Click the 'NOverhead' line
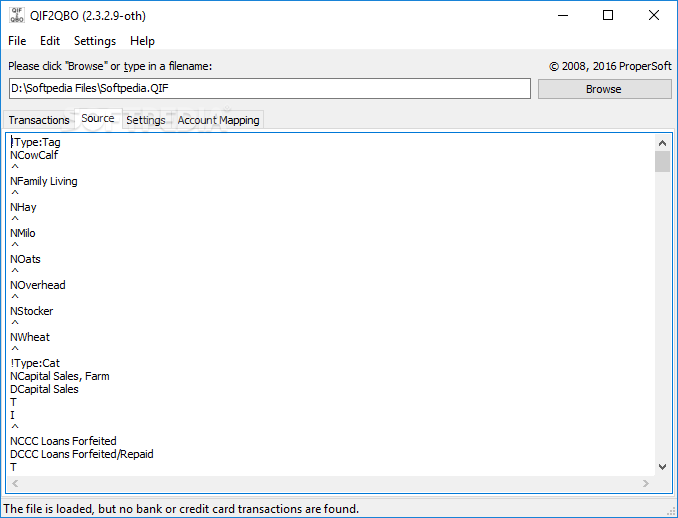This screenshot has height=518, width=678. pyautogui.click(x=38, y=285)
